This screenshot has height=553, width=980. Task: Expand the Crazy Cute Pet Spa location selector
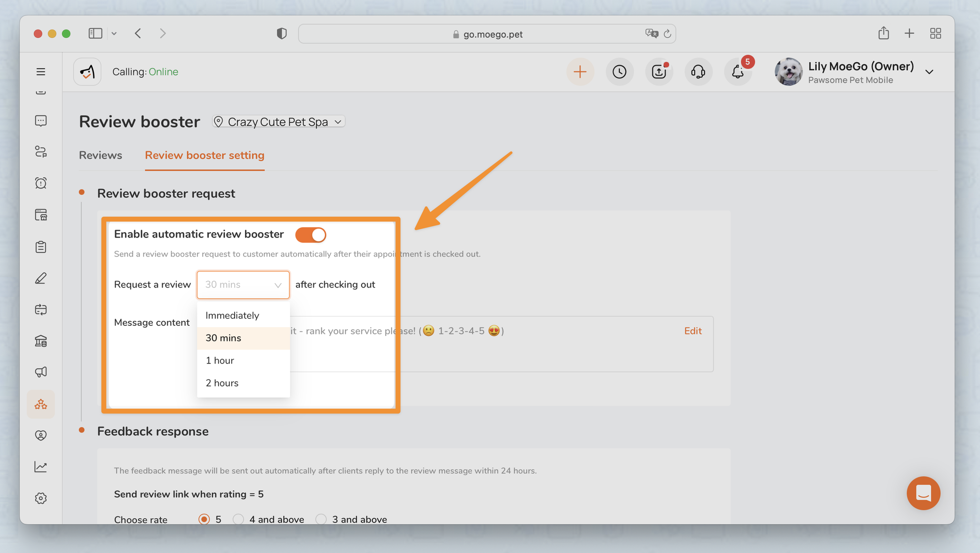pyautogui.click(x=279, y=121)
